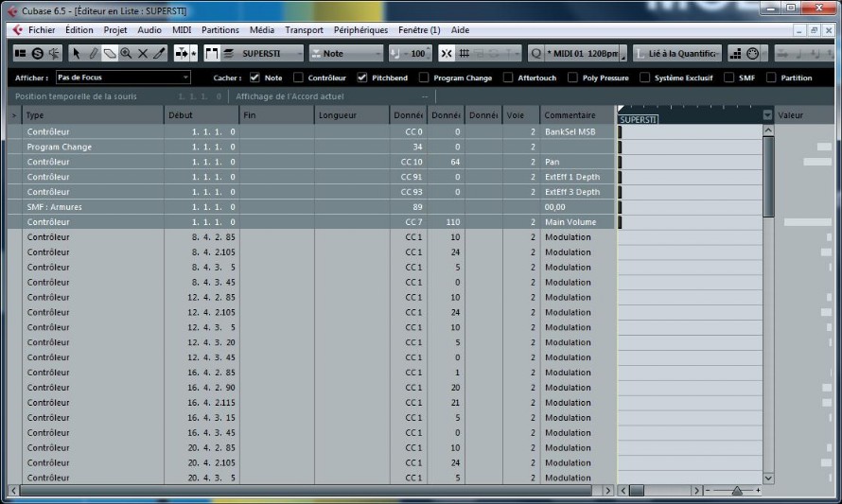The height and width of the screenshot is (504, 842).
Task: Select the arrow Object Selection tool
Action: [x=77, y=53]
